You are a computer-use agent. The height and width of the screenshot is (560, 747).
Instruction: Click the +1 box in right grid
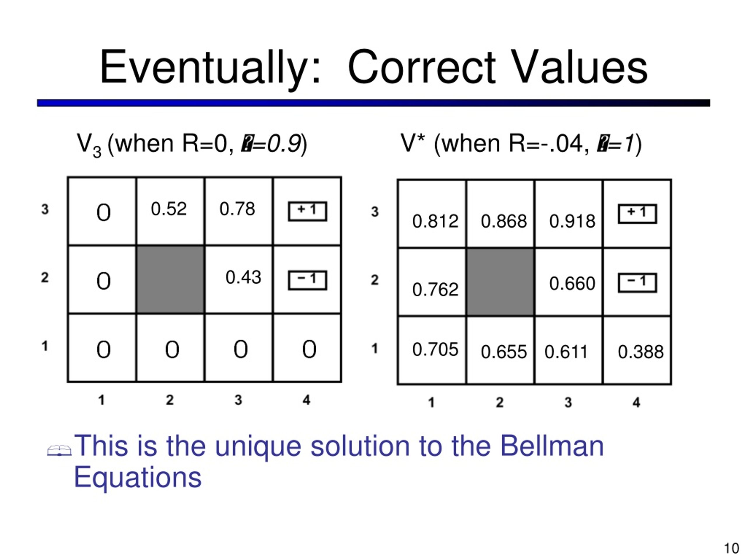point(637,214)
